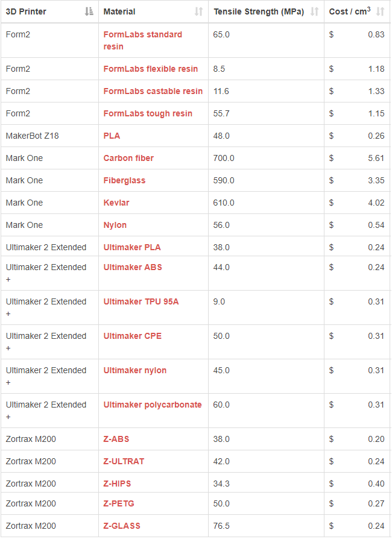Viewport: 392px width, 539px height.
Task: Follow the Ultimaker polycarbonate link
Action: coord(153,405)
